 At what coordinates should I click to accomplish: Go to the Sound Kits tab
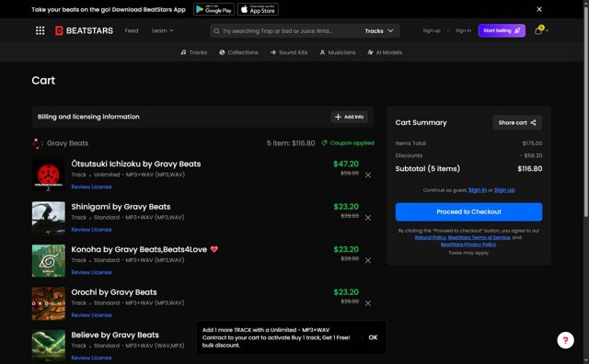click(x=289, y=52)
